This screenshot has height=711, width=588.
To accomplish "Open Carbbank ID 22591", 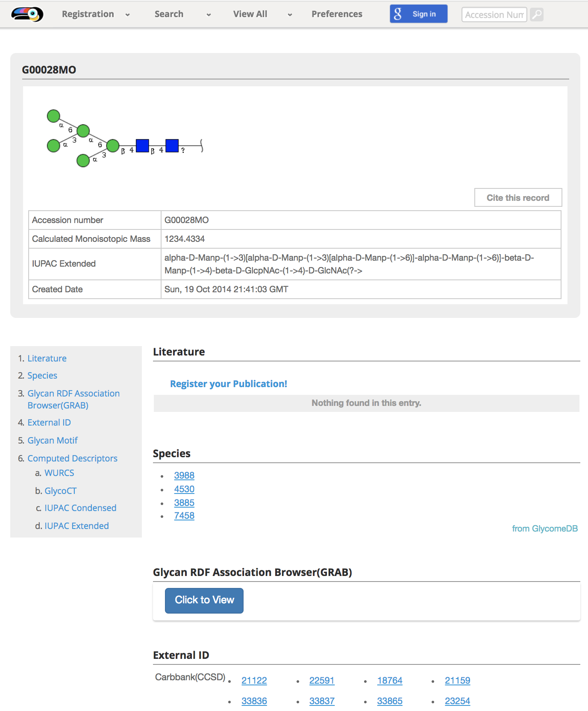I will 322,681.
